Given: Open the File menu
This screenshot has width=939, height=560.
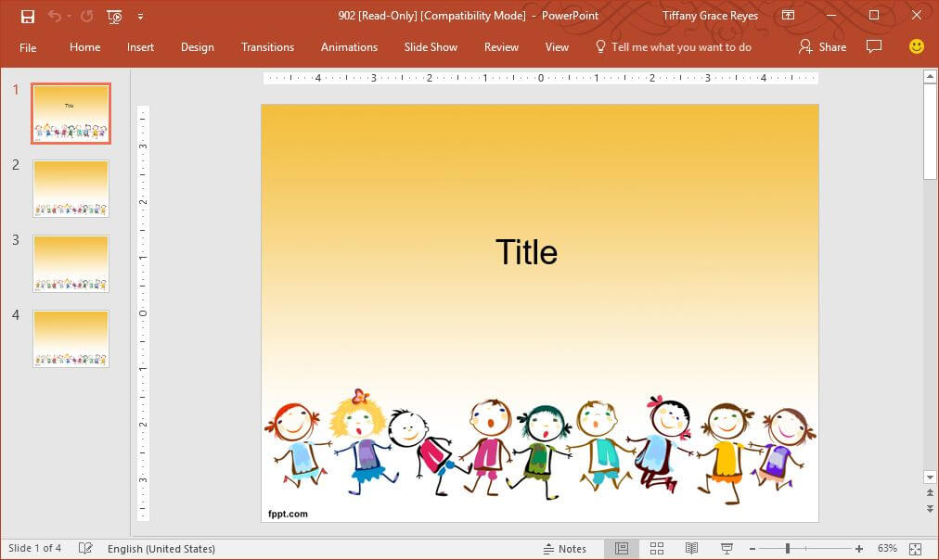Looking at the screenshot, I should tap(28, 46).
